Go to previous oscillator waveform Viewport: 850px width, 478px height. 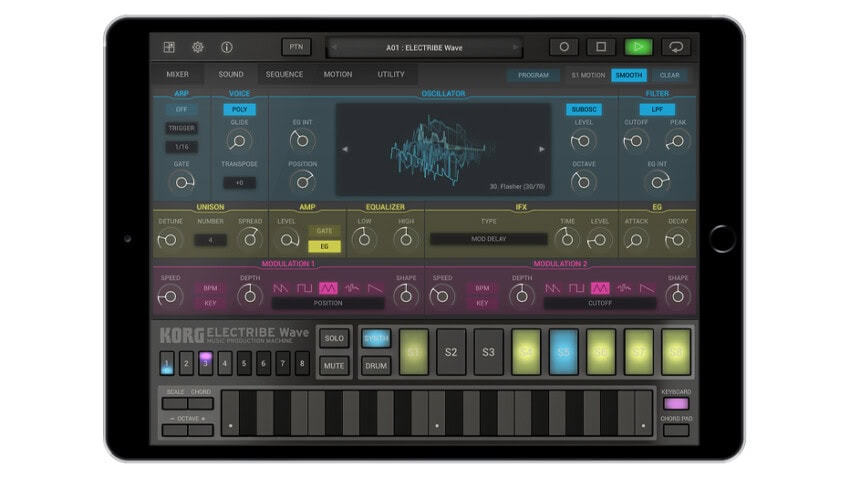345,149
